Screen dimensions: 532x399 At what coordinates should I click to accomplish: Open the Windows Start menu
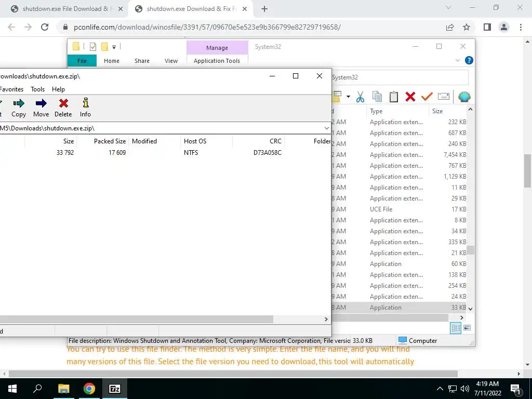click(12, 389)
